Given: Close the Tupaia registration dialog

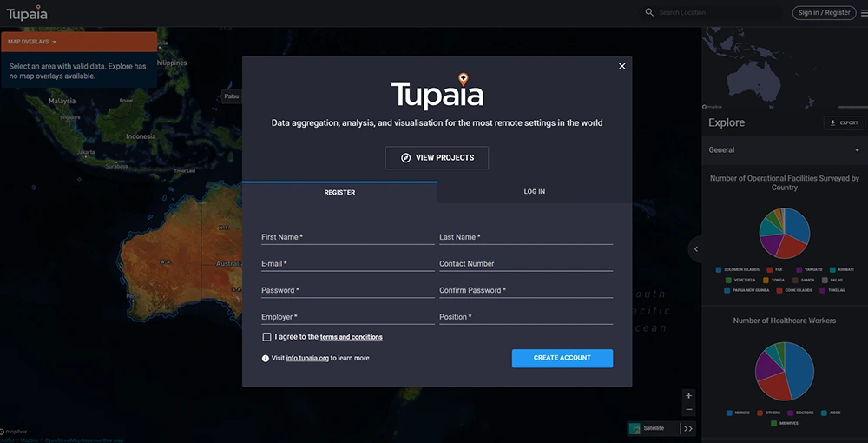Looking at the screenshot, I should tap(621, 66).
